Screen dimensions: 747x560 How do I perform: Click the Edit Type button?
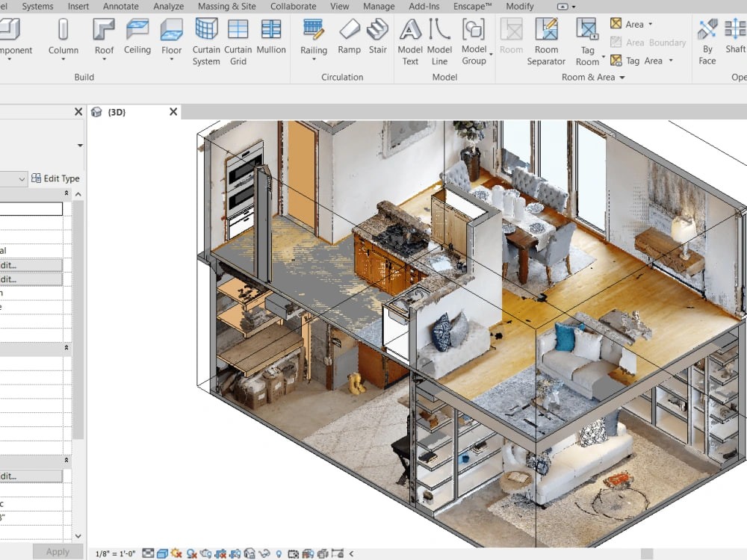[x=56, y=178]
